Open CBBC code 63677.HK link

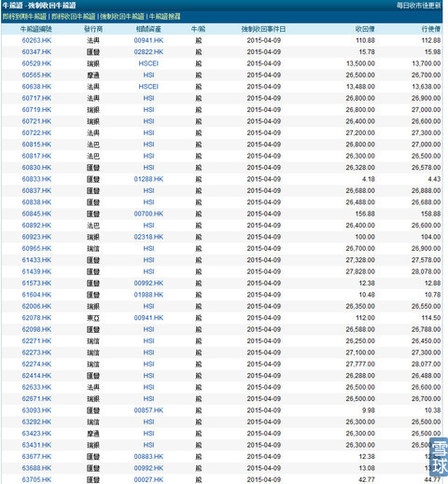click(x=36, y=457)
